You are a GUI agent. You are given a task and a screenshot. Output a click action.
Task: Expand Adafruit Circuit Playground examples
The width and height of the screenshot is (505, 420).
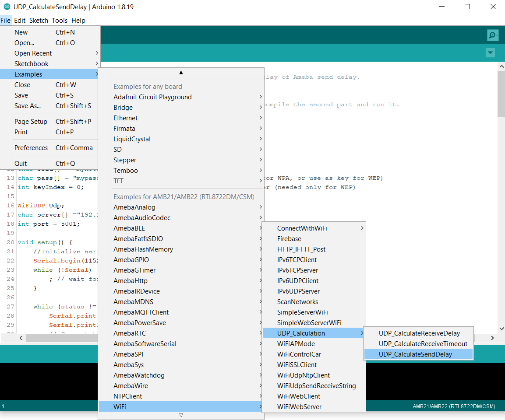coord(181,97)
